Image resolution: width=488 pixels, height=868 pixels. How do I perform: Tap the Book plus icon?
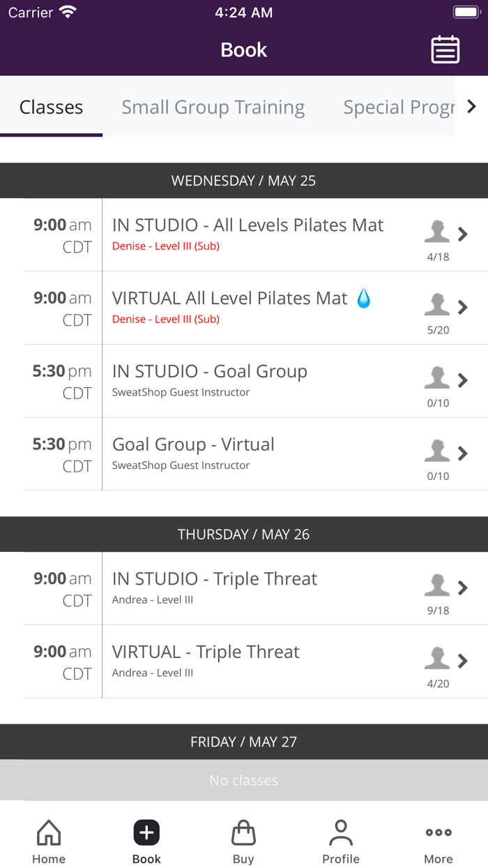(x=146, y=832)
